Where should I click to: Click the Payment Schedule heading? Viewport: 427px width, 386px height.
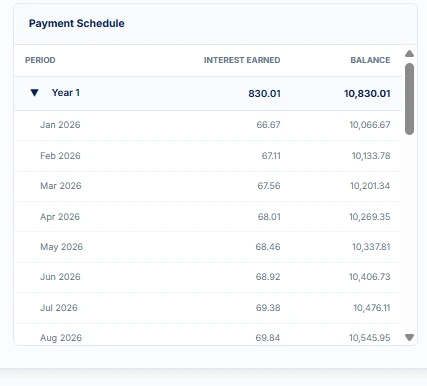pyautogui.click(x=77, y=23)
